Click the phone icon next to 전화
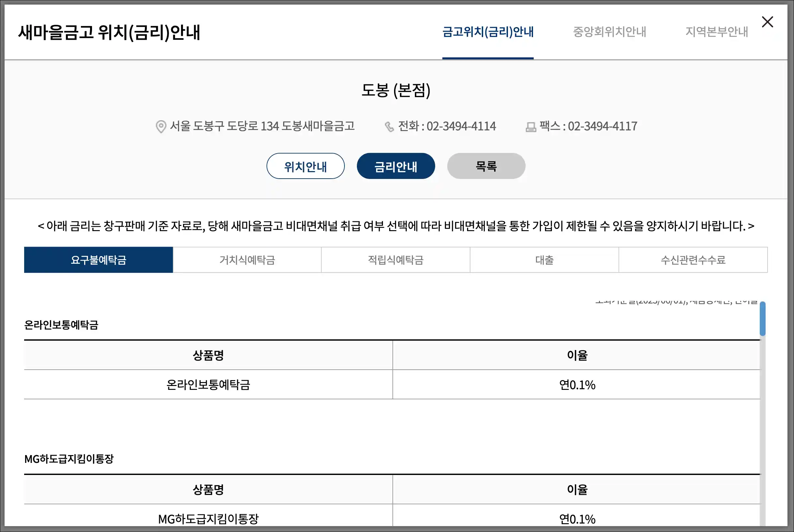 389,127
